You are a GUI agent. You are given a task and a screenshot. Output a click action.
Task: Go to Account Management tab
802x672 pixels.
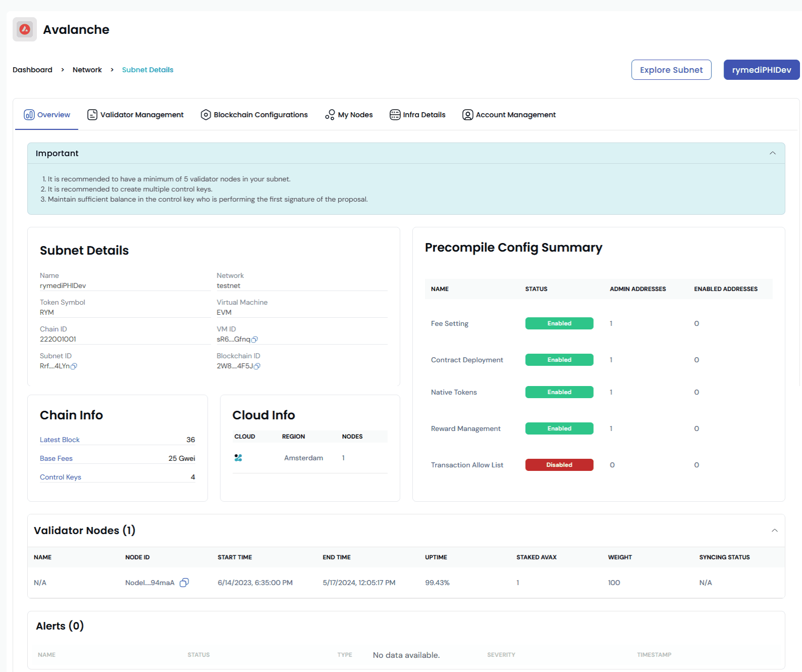(509, 115)
